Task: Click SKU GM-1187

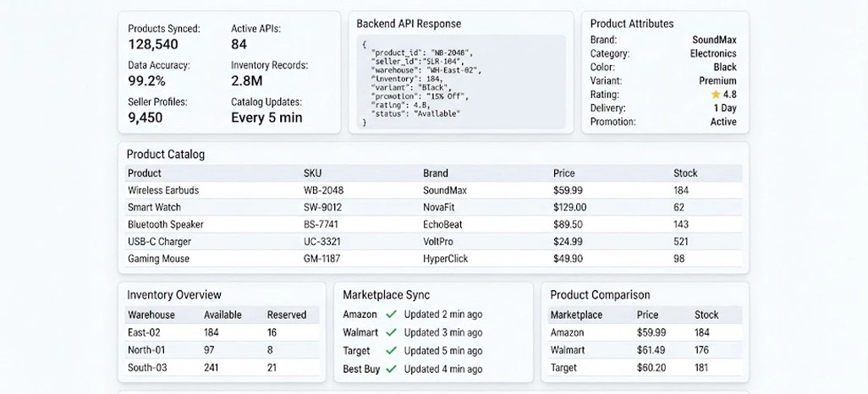Action: pos(321,259)
